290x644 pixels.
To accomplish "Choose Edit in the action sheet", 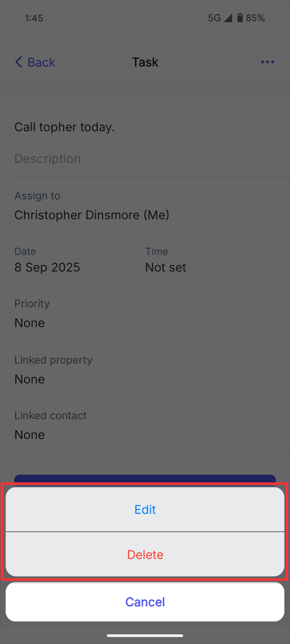I will tap(145, 509).
